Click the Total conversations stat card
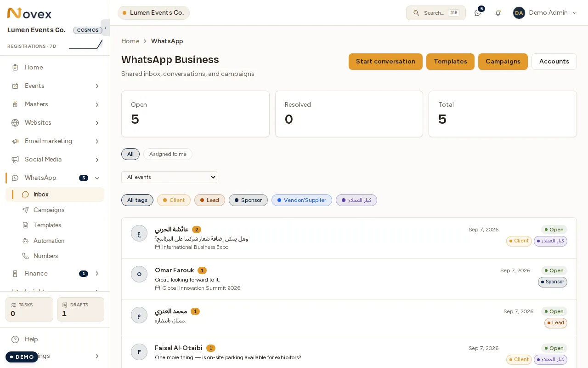The image size is (588, 368). pyautogui.click(x=503, y=114)
